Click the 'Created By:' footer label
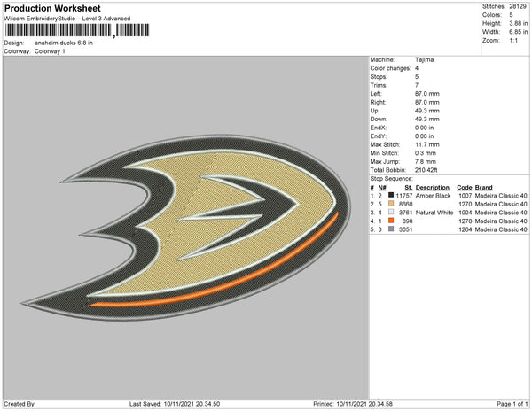The width and height of the screenshot is (532, 411). 20,404
